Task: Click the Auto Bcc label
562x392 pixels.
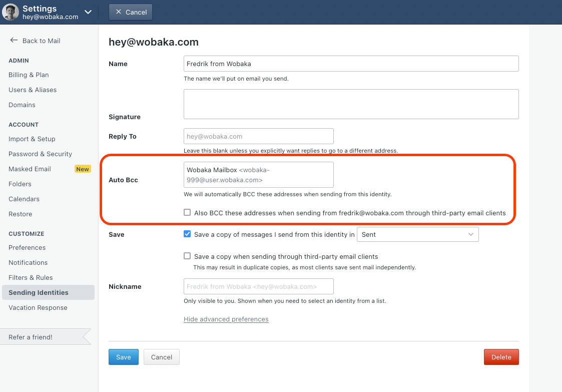Action: pos(123,180)
